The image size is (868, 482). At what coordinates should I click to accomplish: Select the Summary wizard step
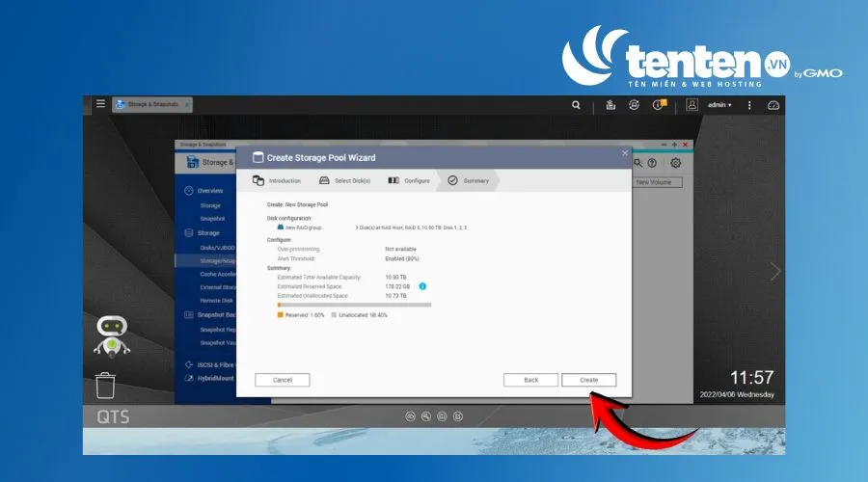coord(469,180)
